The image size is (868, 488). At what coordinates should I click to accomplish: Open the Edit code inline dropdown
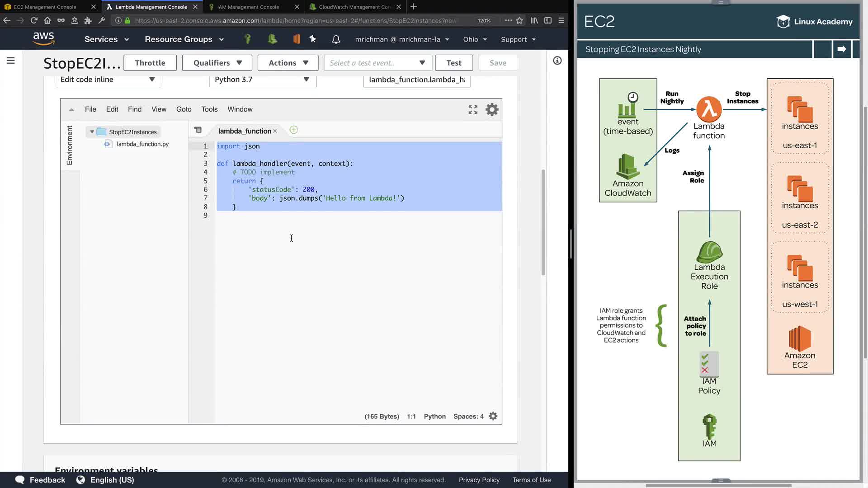(x=108, y=80)
